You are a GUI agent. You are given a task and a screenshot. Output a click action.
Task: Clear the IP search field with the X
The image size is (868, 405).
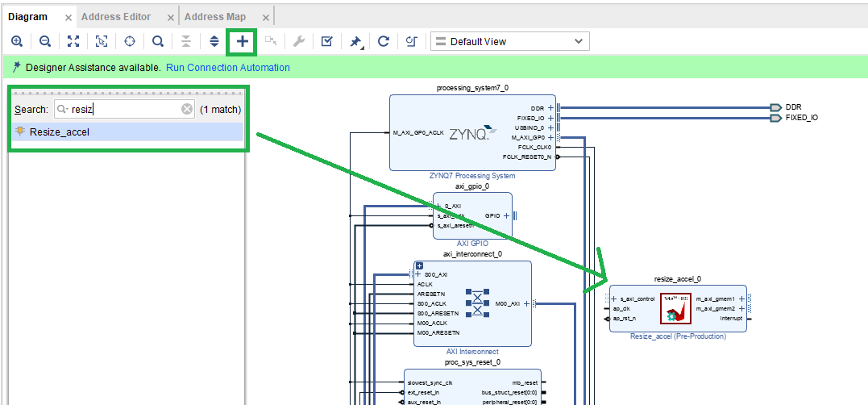point(187,109)
